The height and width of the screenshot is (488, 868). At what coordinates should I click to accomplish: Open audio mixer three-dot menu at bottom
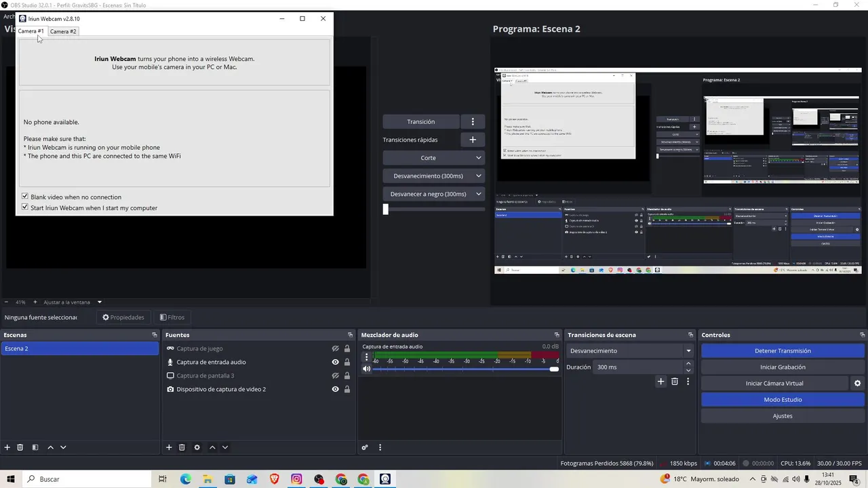380,447
